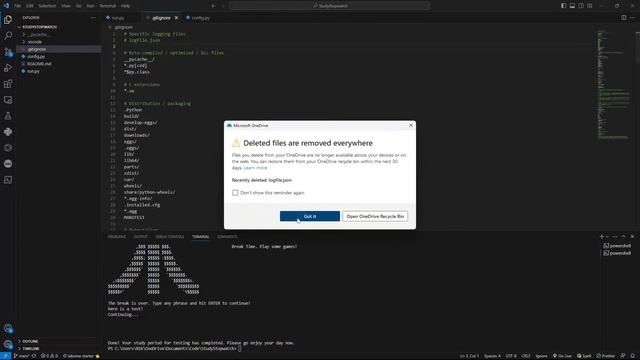Open the Run and Debug view
The width and height of the screenshot is (640, 360).
pos(8,68)
